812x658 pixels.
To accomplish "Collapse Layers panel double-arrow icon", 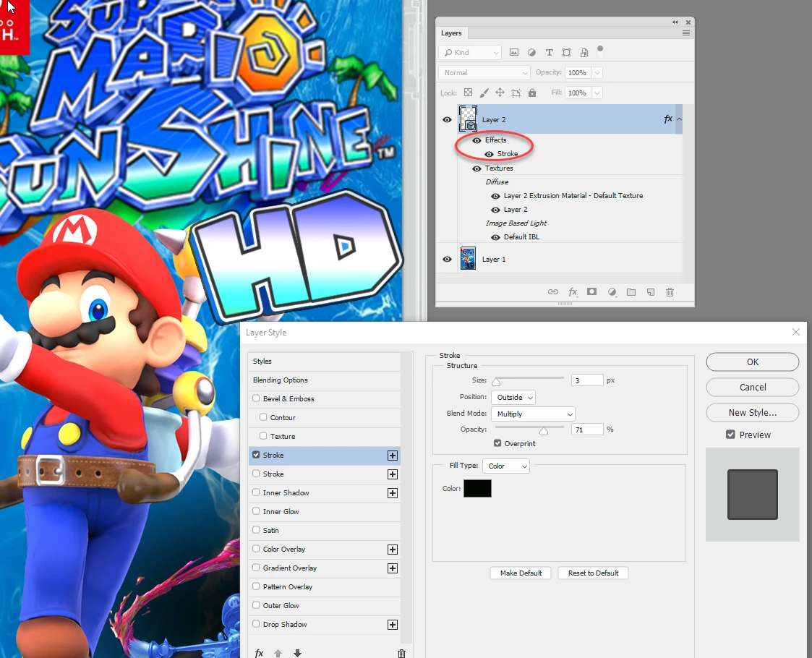I will click(675, 22).
